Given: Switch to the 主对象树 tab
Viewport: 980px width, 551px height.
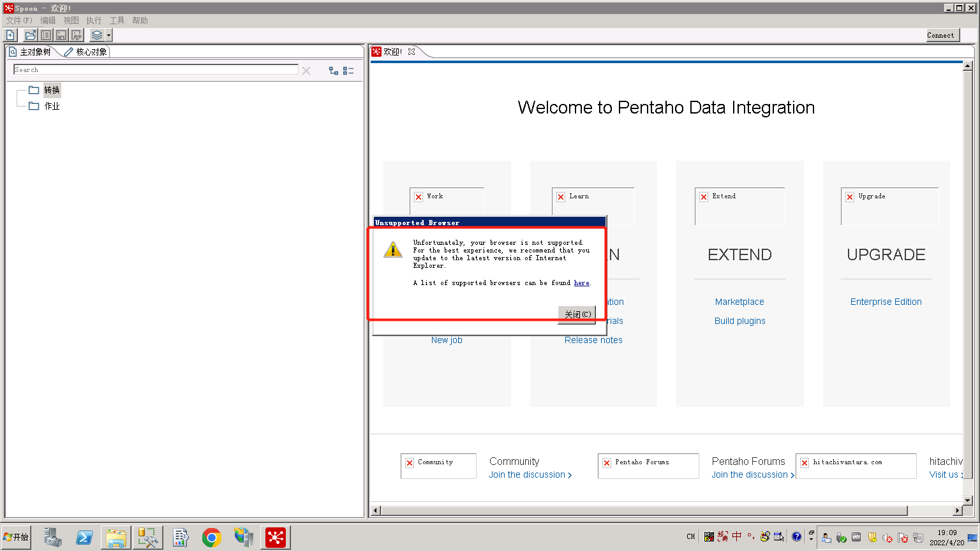Looking at the screenshot, I should point(30,52).
